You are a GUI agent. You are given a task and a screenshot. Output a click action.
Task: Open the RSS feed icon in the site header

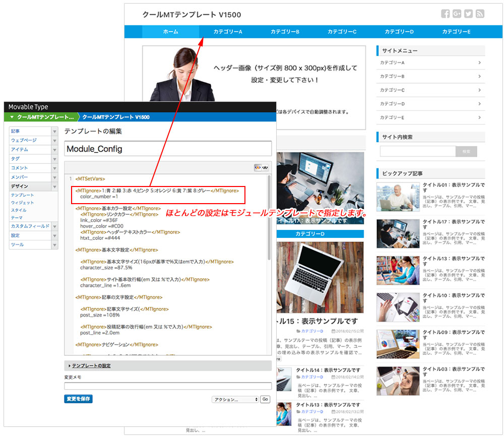pos(480,14)
